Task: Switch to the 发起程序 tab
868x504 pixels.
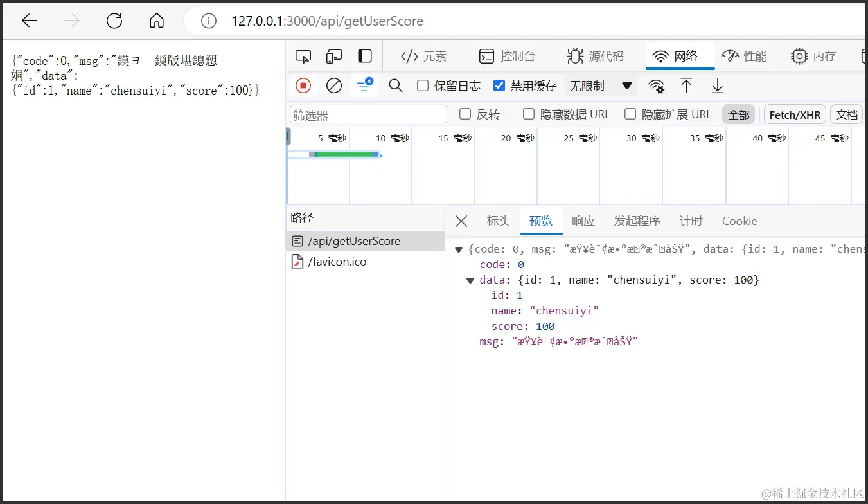Action: 637,221
